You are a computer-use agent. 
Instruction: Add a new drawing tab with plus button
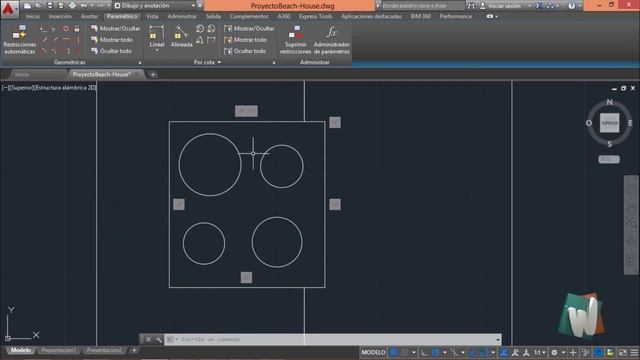153,74
